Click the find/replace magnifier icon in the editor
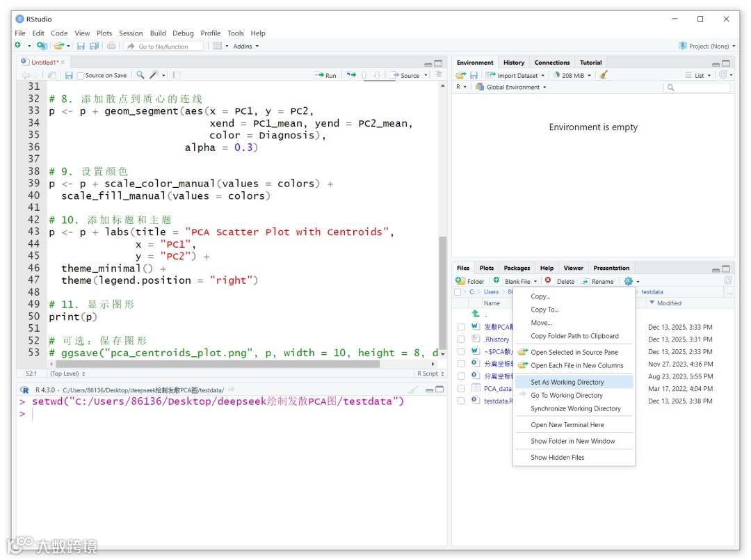 pos(140,75)
